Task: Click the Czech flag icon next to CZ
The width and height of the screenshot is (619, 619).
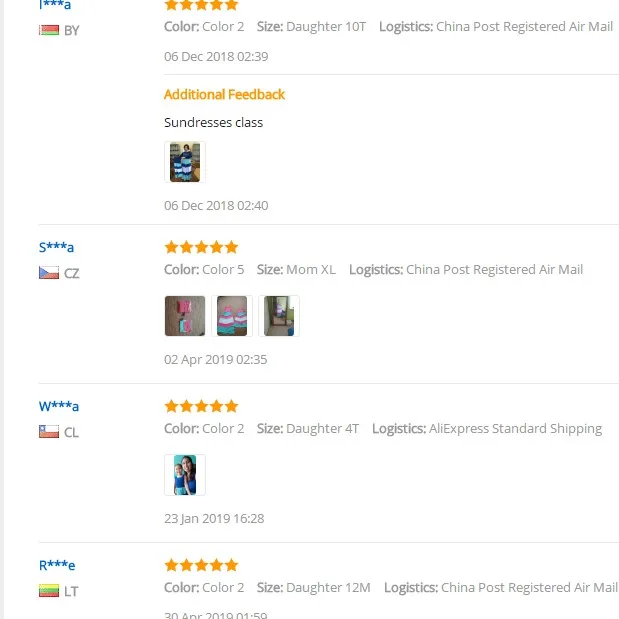Action: [x=49, y=273]
